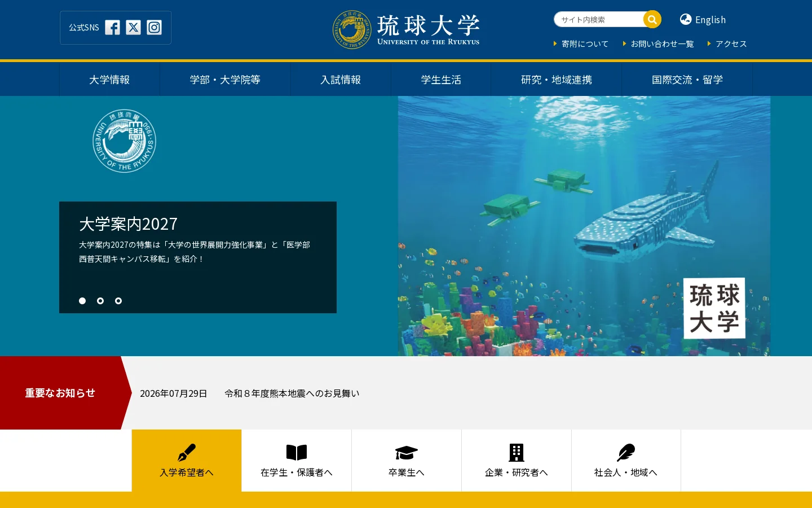Viewport: 812px width, 508px height.
Task: Click the 公式SNS label
Action: click(84, 28)
